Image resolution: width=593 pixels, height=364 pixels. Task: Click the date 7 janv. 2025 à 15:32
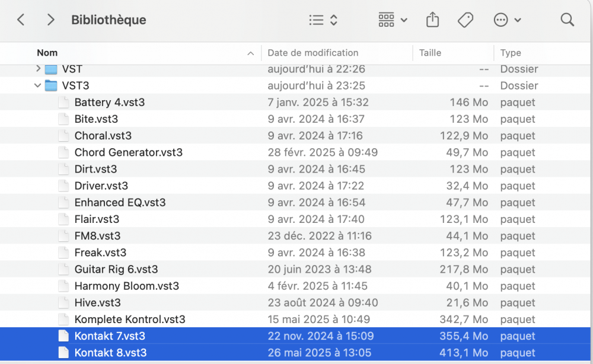tap(318, 103)
